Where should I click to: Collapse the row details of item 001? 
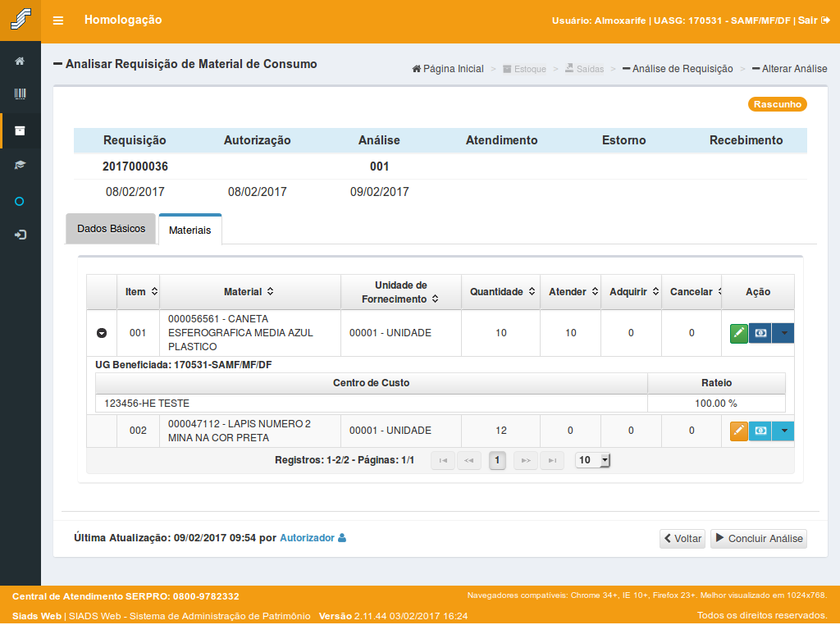pyautogui.click(x=102, y=333)
